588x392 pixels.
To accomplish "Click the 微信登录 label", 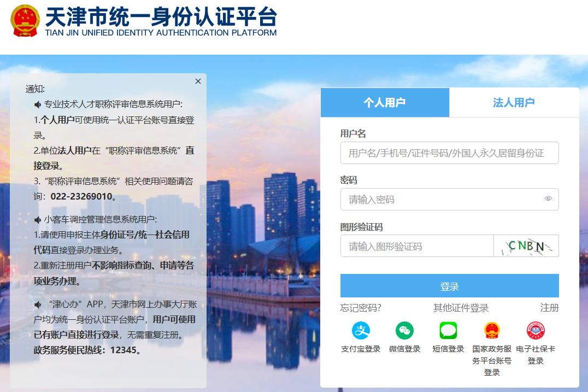I will (404, 349).
